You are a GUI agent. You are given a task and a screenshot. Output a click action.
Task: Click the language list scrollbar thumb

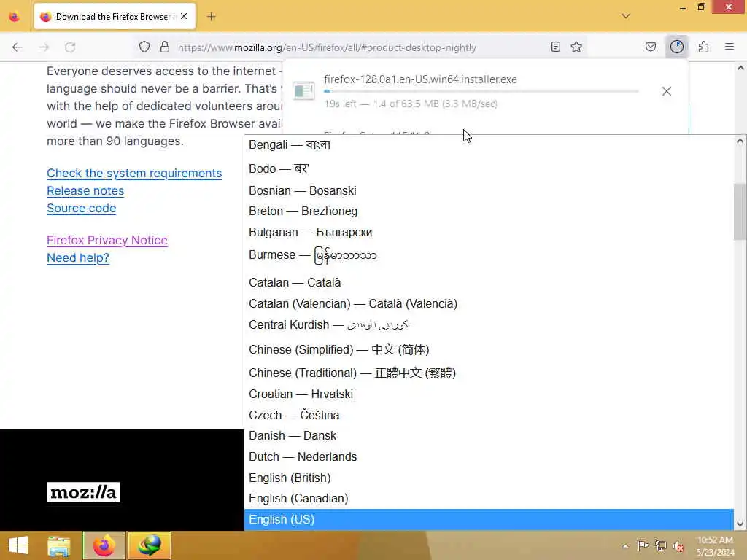[x=740, y=212]
